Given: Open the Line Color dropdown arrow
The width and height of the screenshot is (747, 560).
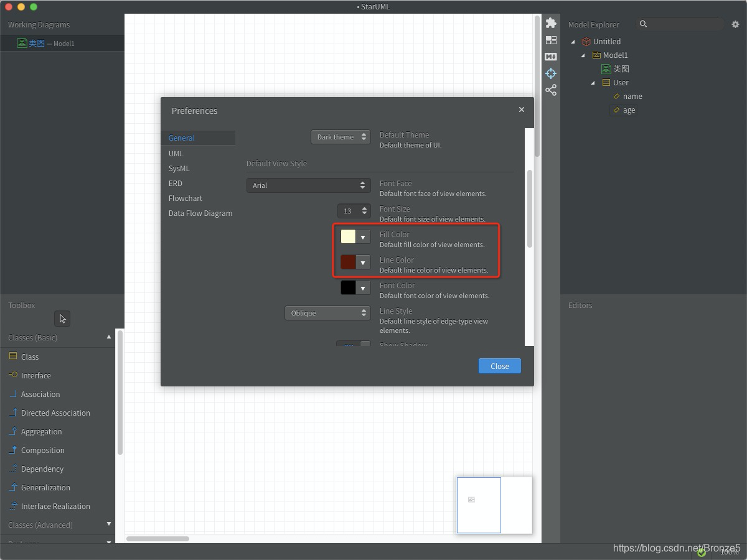Looking at the screenshot, I should [x=363, y=262].
